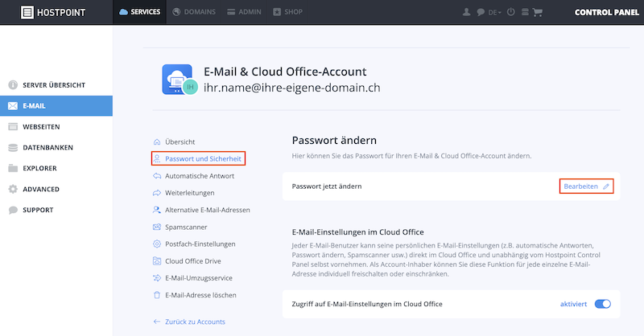
Task: Click the E-Mail-Umzugsservice transfer icon
Action: pyautogui.click(x=157, y=278)
